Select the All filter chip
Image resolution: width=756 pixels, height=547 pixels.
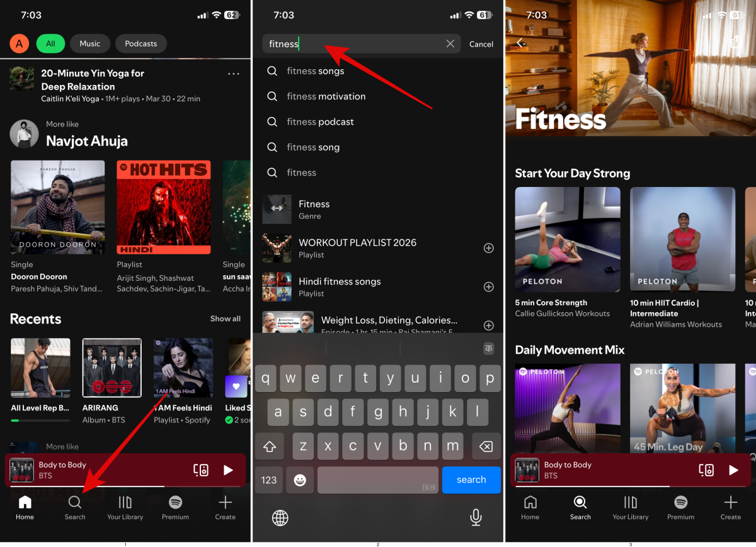click(x=50, y=43)
